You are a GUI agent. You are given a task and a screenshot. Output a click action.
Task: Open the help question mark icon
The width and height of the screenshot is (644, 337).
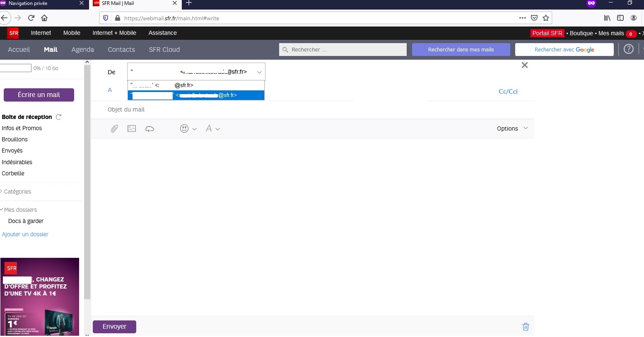click(x=628, y=49)
